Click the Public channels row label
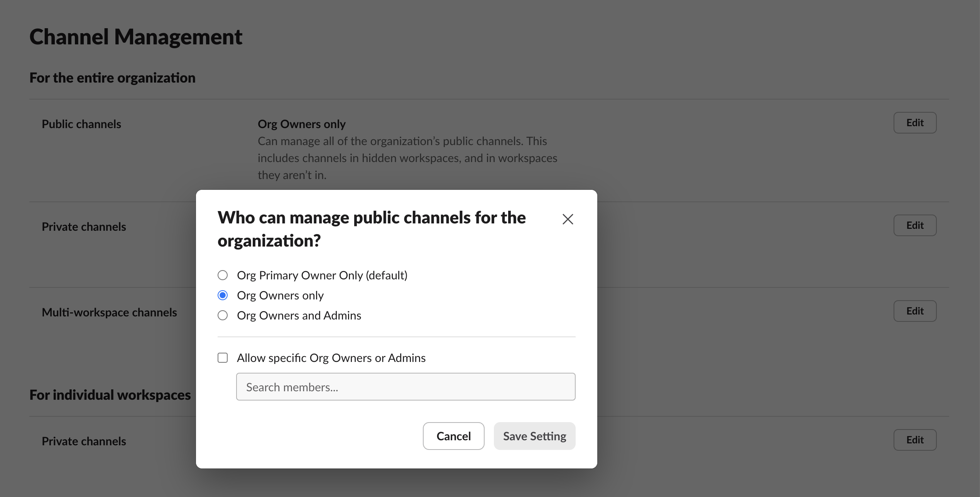Screen dimensions: 980x497 point(81,124)
